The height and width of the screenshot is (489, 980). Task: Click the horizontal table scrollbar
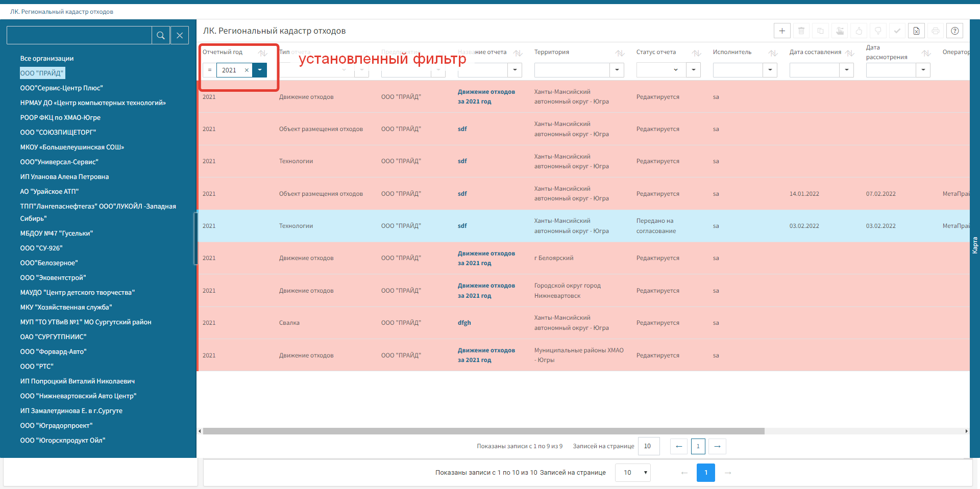483,431
